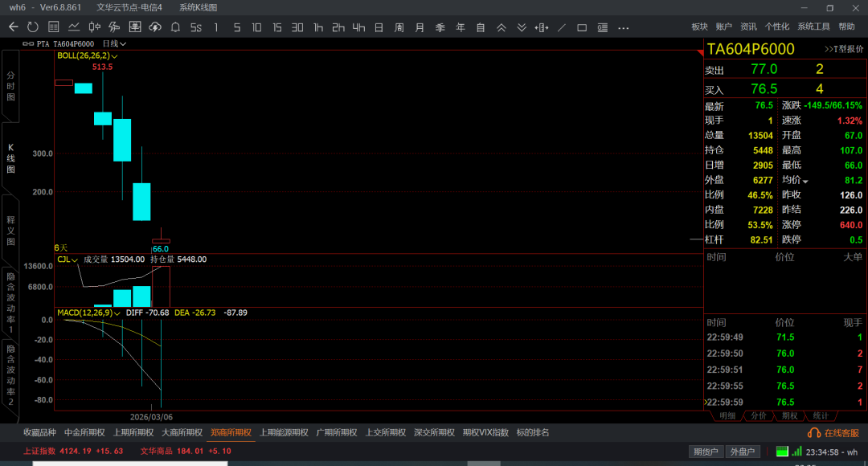Click the T型报价 link
Screen dimensions: 868x466
point(844,49)
